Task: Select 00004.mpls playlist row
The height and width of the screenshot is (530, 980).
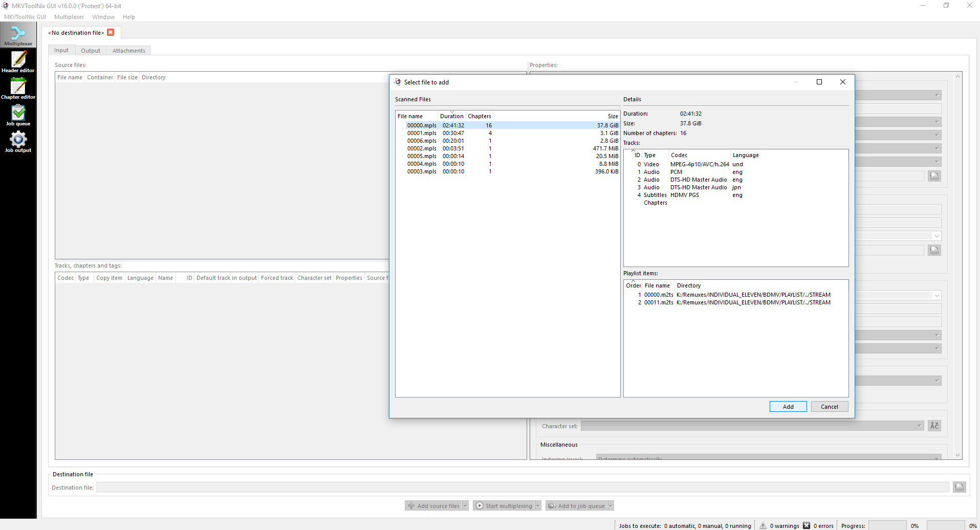Action: coord(508,164)
